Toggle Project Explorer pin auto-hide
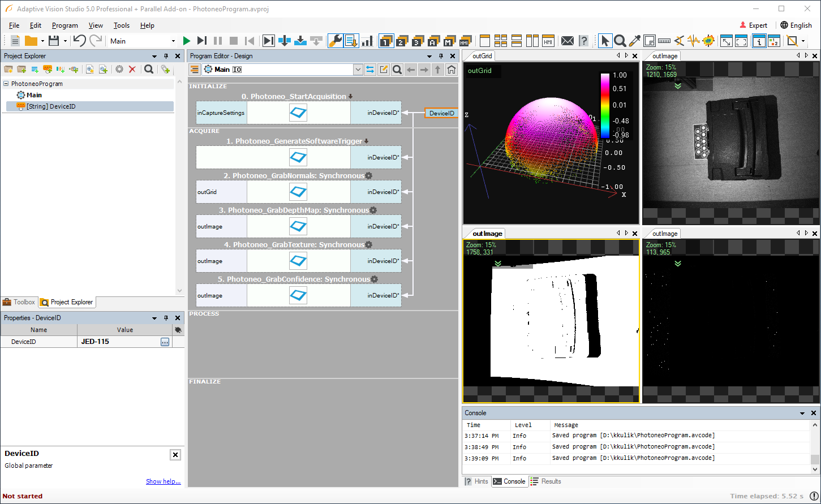 coord(166,56)
